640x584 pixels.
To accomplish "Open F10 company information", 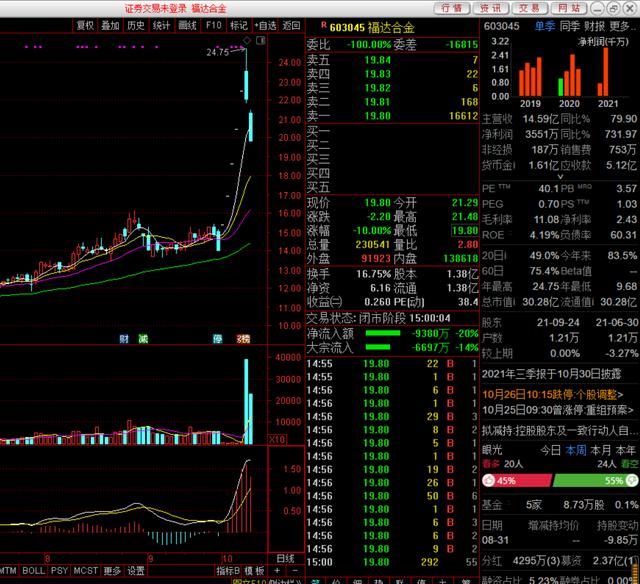I will [x=213, y=25].
